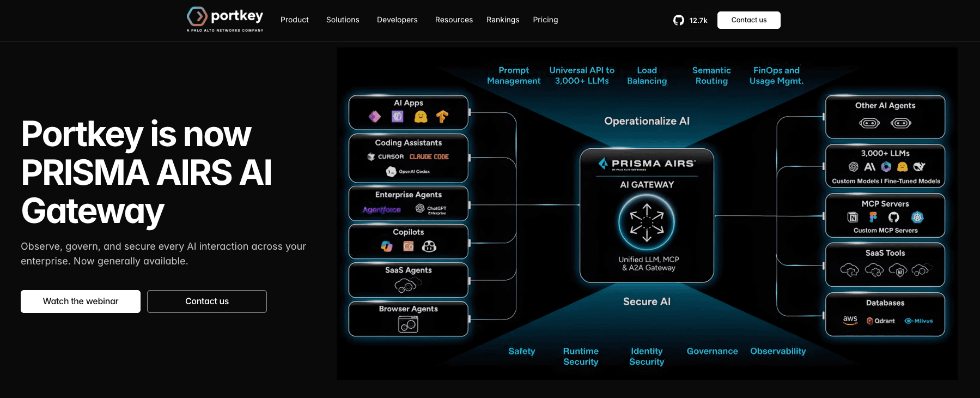This screenshot has height=398, width=980.
Task: Click the AI Gateway hub arrows icon
Action: 647,222
